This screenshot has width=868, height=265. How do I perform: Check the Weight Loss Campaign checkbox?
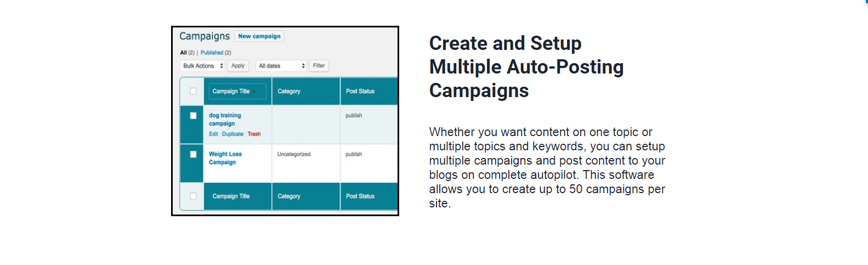(x=193, y=154)
